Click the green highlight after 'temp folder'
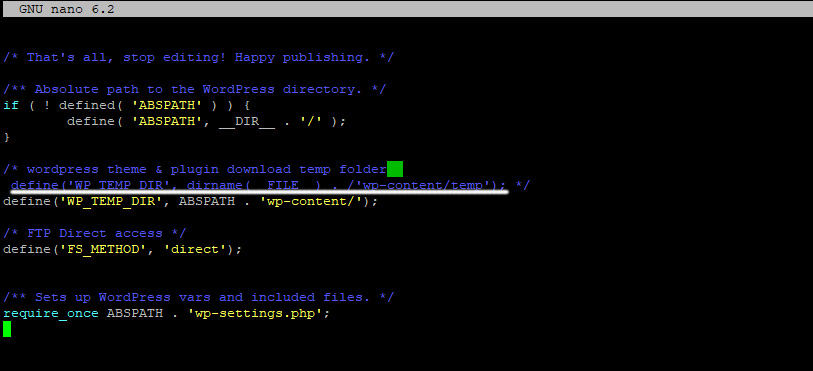 pyautogui.click(x=395, y=169)
